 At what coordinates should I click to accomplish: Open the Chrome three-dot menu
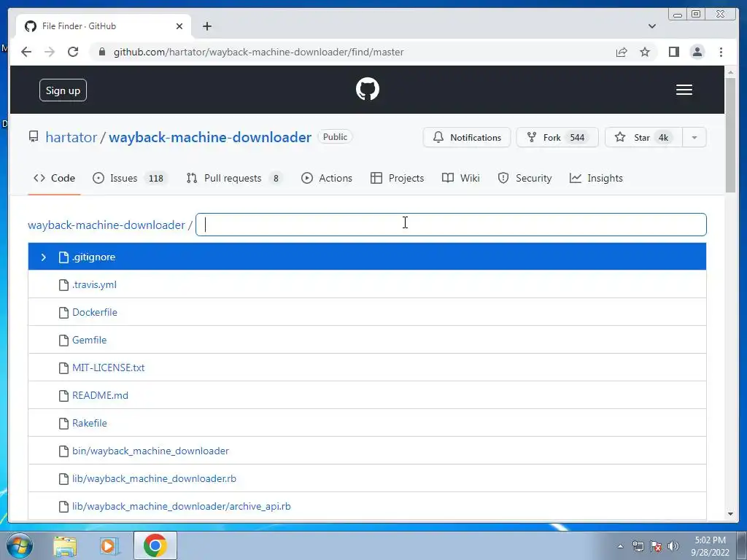click(x=721, y=52)
